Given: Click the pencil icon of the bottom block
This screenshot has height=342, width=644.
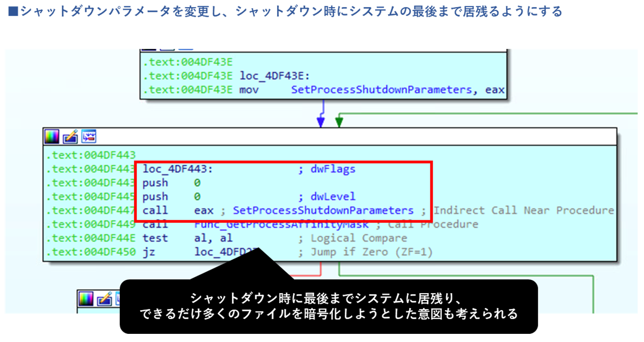Looking at the screenshot, I should (x=104, y=299).
